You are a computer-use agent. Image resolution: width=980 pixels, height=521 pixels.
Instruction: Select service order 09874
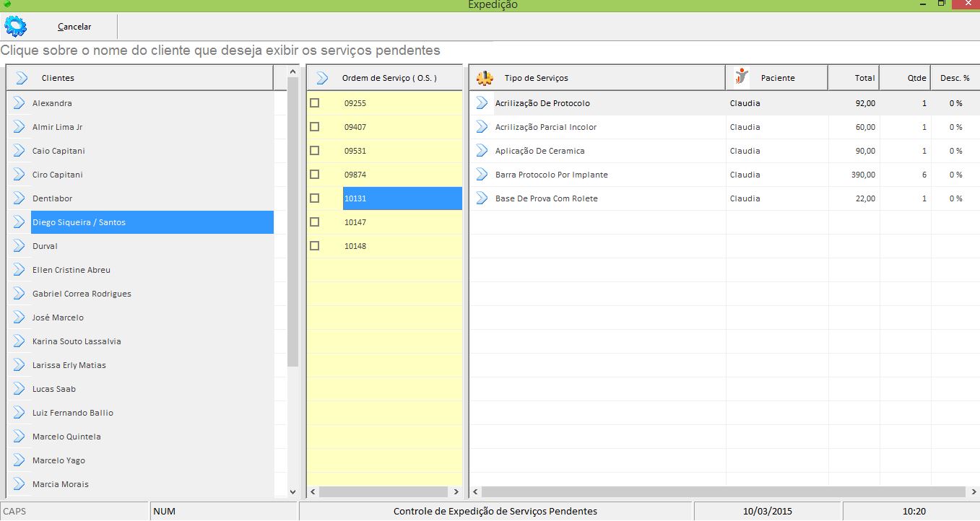(355, 175)
